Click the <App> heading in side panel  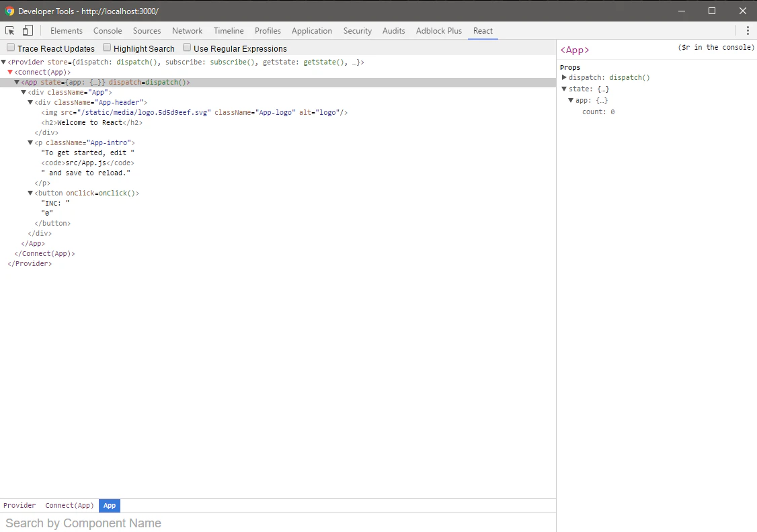point(575,50)
